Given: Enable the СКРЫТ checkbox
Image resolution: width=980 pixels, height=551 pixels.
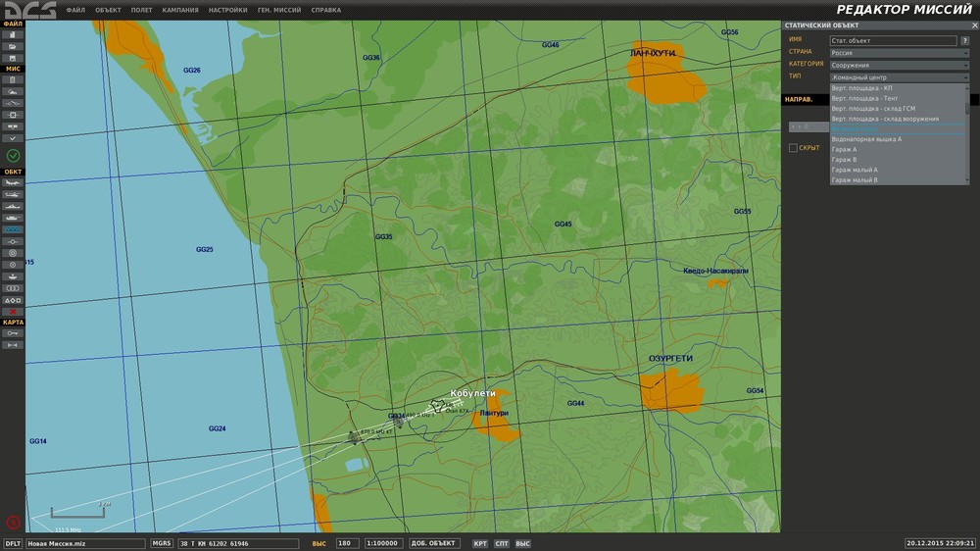Looking at the screenshot, I should click(x=794, y=148).
